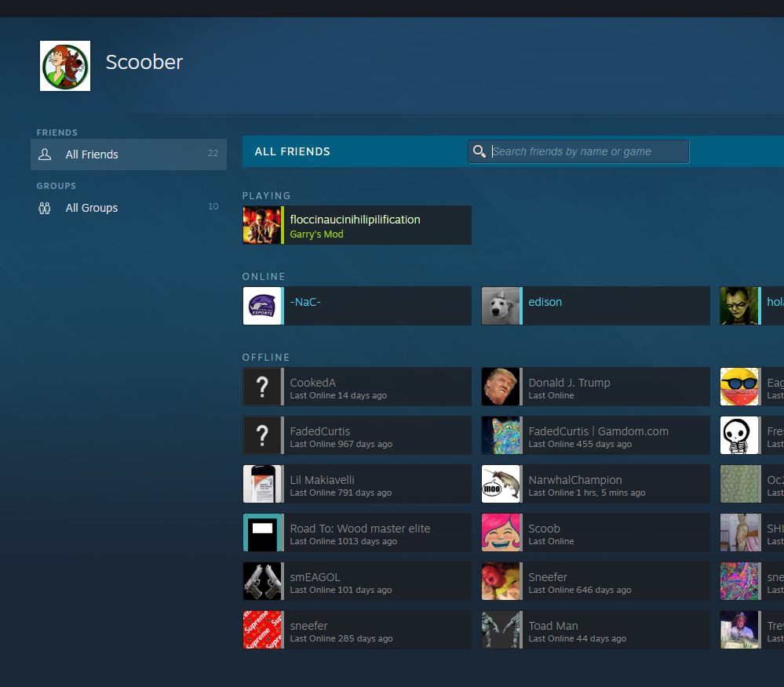Image resolution: width=784 pixels, height=687 pixels.
Task: Open the Scoob friend name
Action: (544, 529)
